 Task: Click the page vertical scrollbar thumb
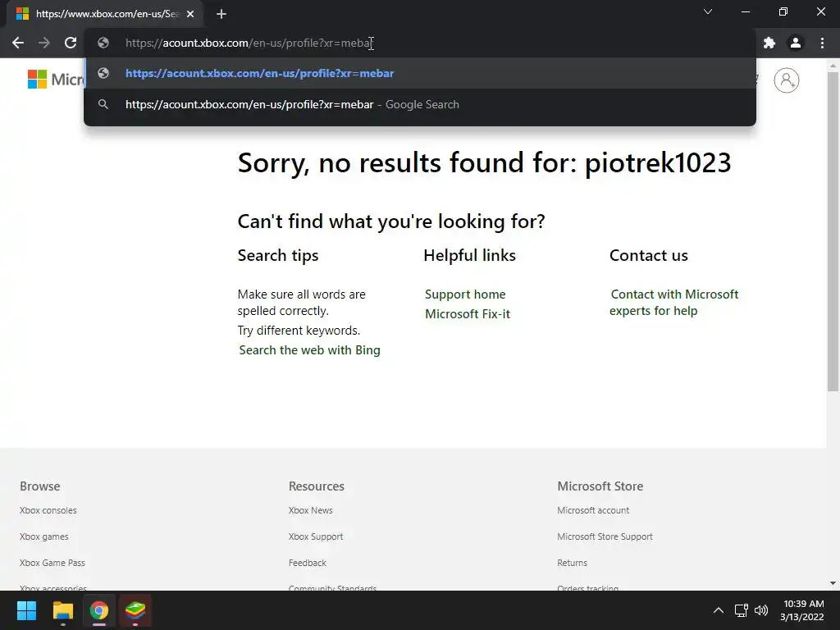click(x=833, y=231)
